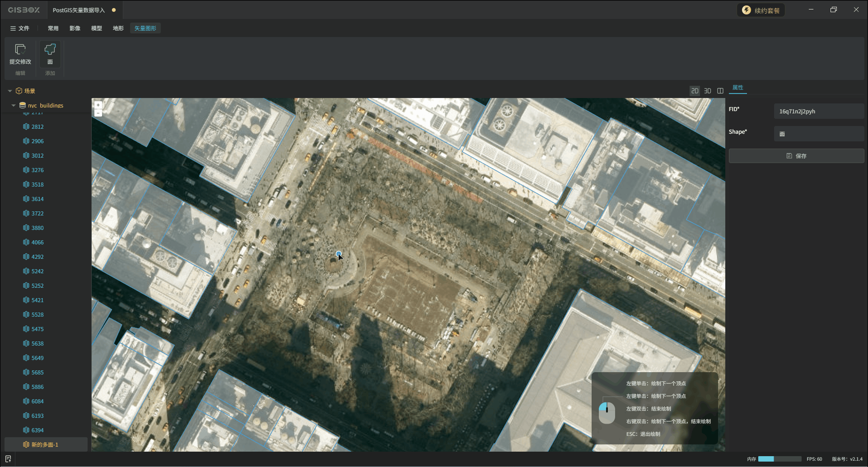Click the 续约套餐 renew plan button
The image size is (868, 467).
761,10
